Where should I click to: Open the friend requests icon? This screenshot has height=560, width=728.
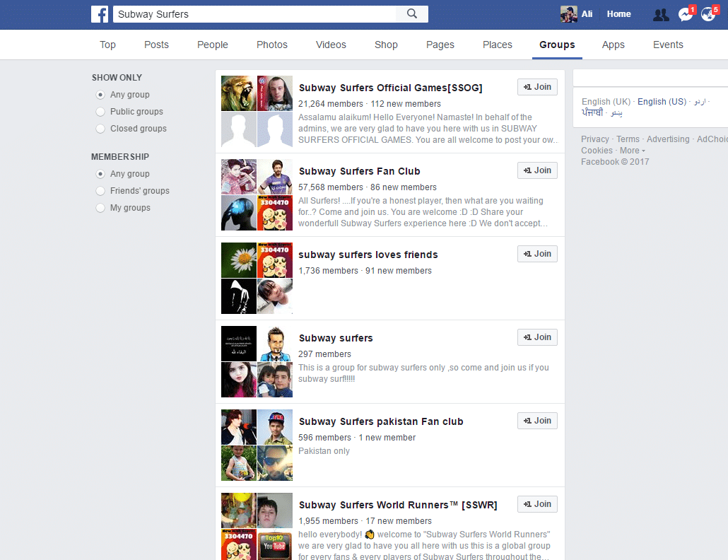pyautogui.click(x=661, y=14)
